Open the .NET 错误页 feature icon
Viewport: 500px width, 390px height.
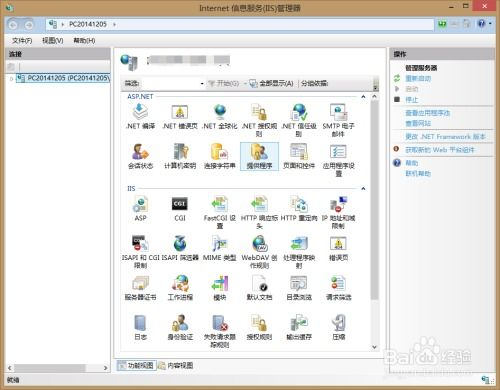coord(180,117)
